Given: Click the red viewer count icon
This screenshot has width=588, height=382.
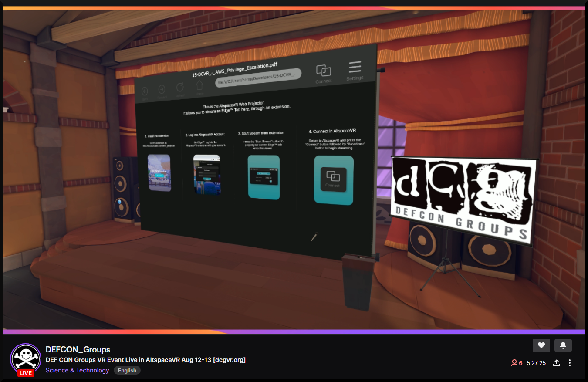Looking at the screenshot, I should click(x=514, y=363).
